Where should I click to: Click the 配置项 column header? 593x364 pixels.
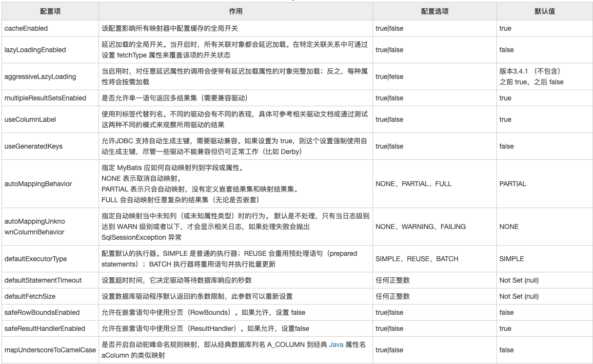[x=50, y=11]
